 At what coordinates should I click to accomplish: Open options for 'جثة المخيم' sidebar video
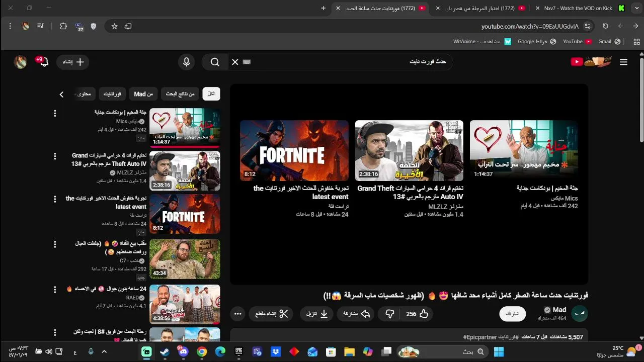pyautogui.click(x=55, y=114)
